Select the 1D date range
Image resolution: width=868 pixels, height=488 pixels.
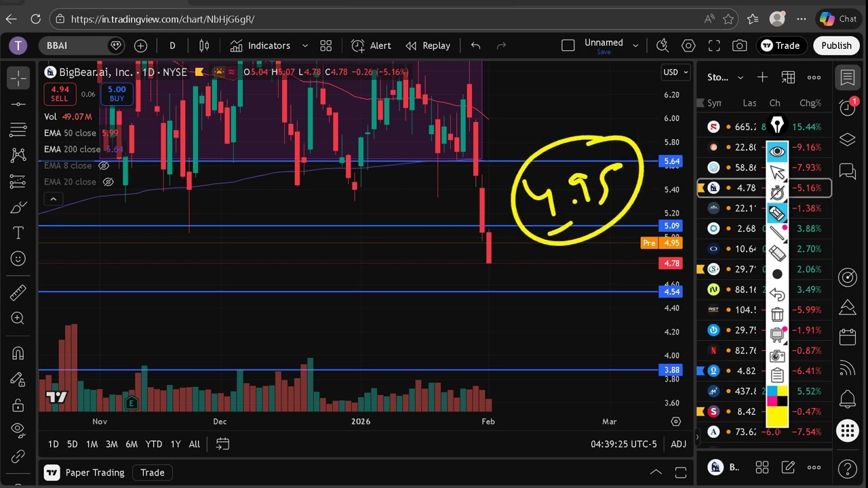(53, 444)
